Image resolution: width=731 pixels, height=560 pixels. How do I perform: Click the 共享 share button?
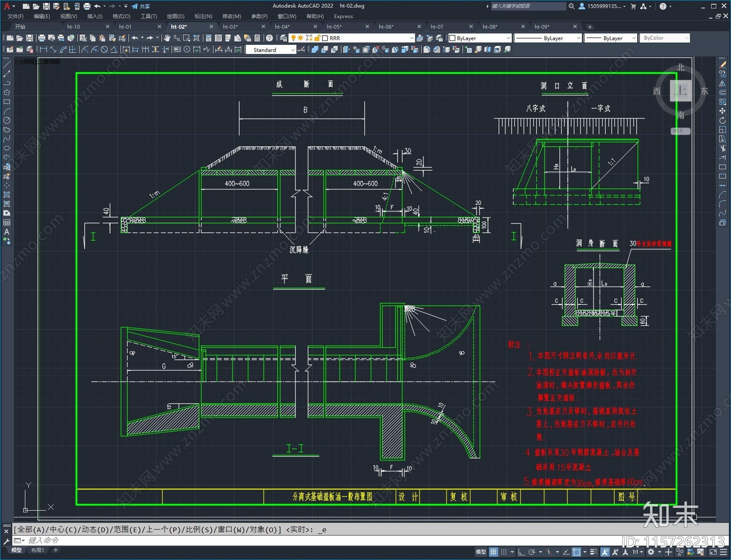(141, 6)
